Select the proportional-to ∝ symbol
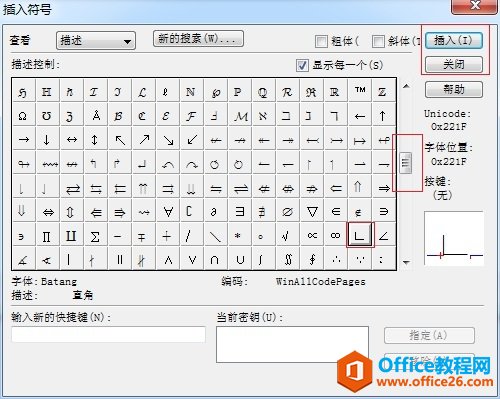500x399 pixels. point(312,235)
